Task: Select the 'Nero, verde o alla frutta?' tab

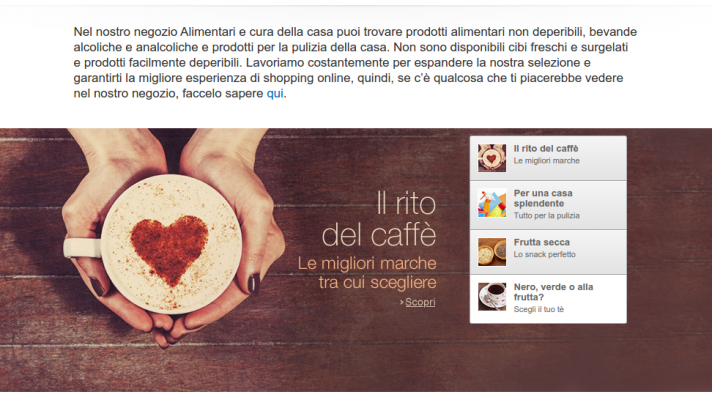Action: click(x=548, y=299)
